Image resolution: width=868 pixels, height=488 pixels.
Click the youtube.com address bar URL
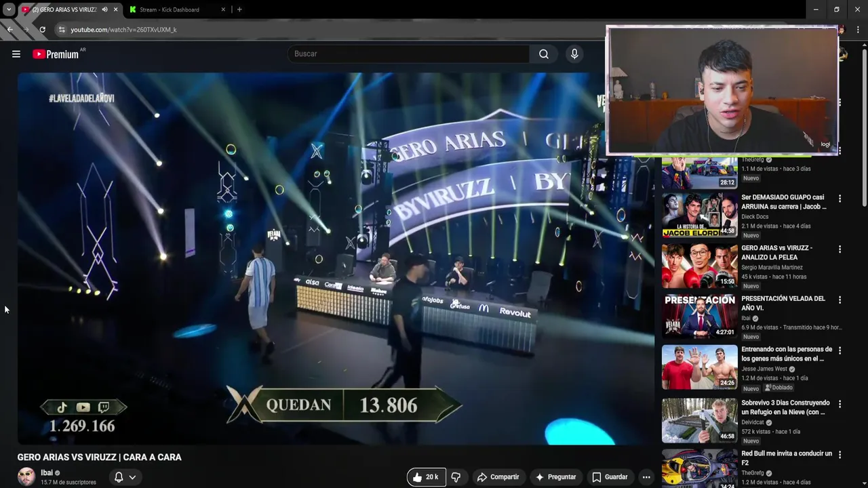(x=123, y=30)
